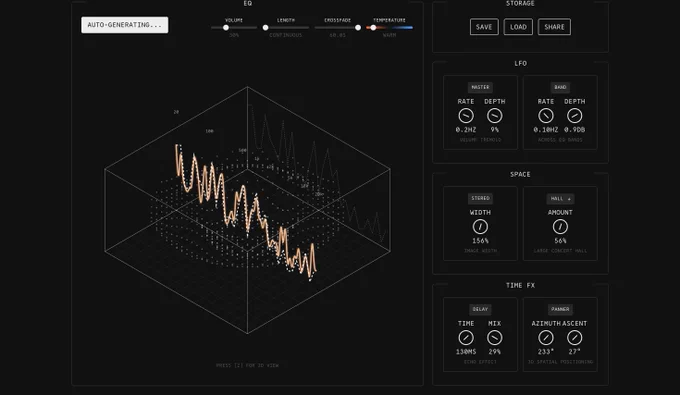Click the panner Ascent knob
Image resolution: width=680 pixels, height=395 pixels.
tap(575, 338)
